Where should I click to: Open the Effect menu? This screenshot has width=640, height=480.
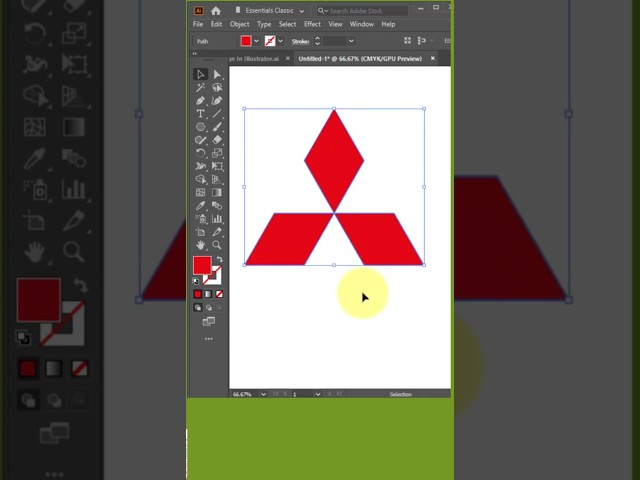point(312,24)
